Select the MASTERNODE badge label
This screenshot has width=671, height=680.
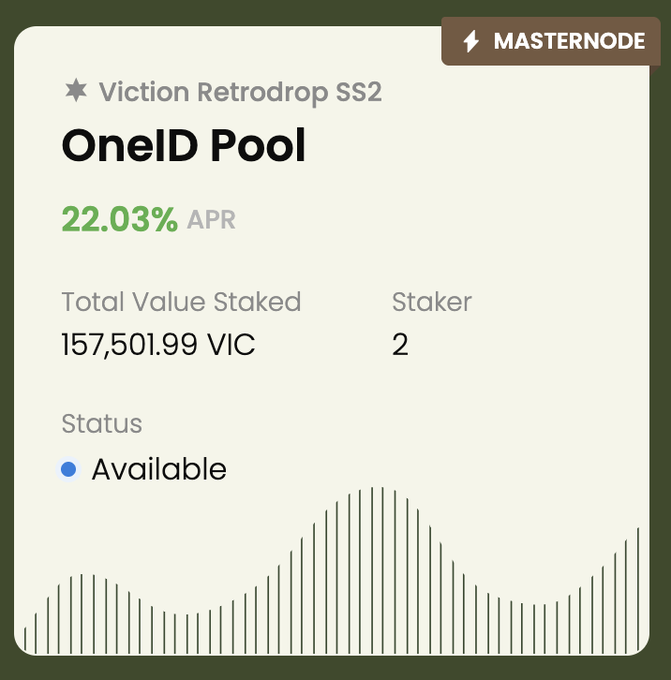(x=569, y=42)
